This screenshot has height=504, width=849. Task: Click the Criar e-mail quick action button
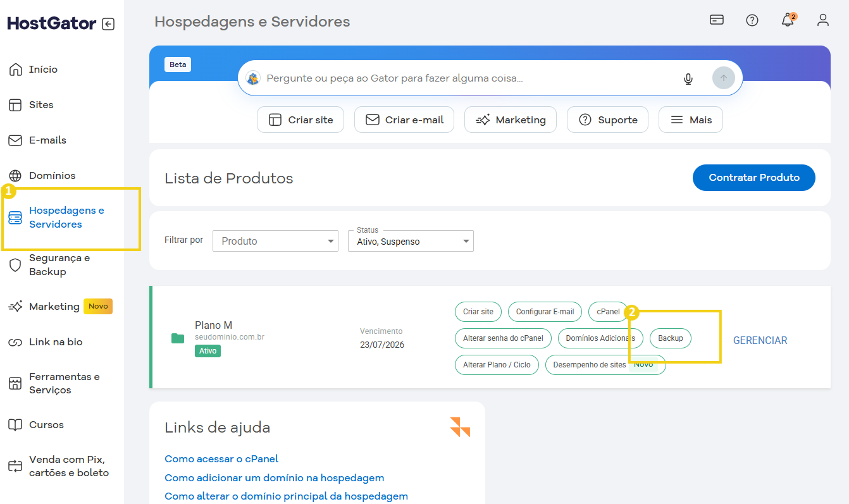pyautogui.click(x=404, y=120)
